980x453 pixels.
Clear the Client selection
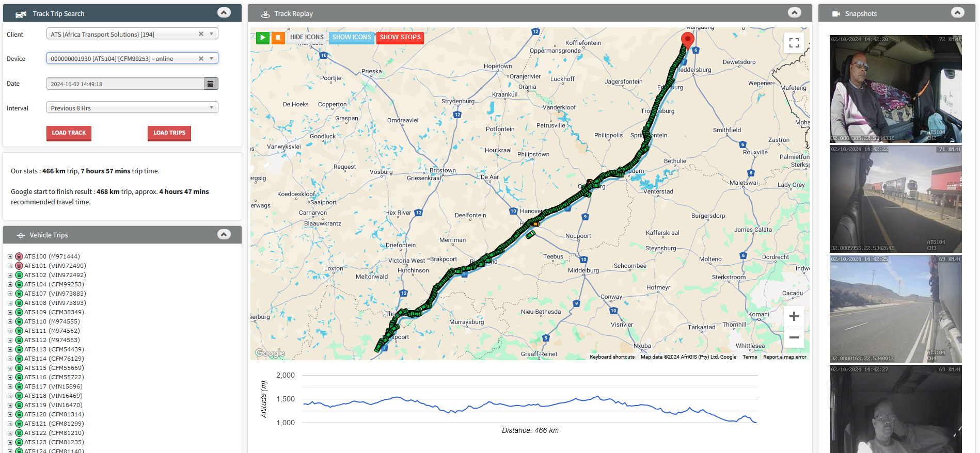(201, 34)
